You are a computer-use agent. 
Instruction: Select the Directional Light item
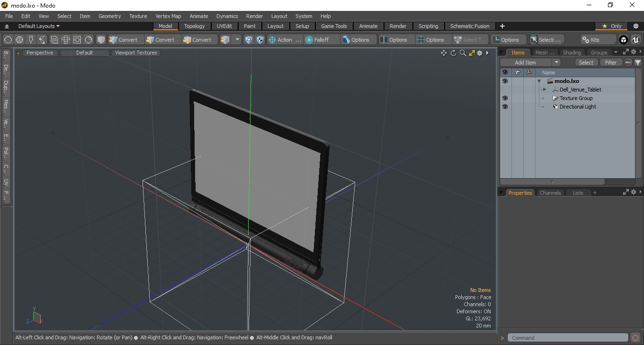pyautogui.click(x=578, y=107)
